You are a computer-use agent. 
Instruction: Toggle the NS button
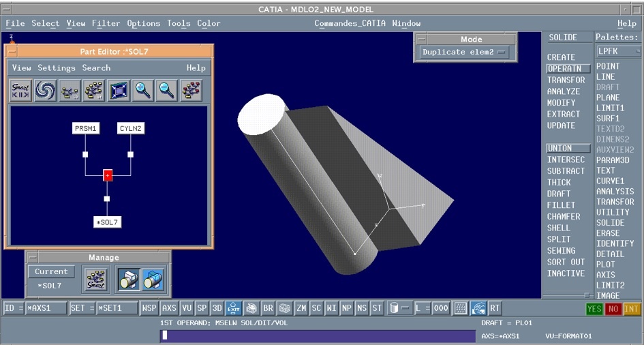[x=362, y=308]
